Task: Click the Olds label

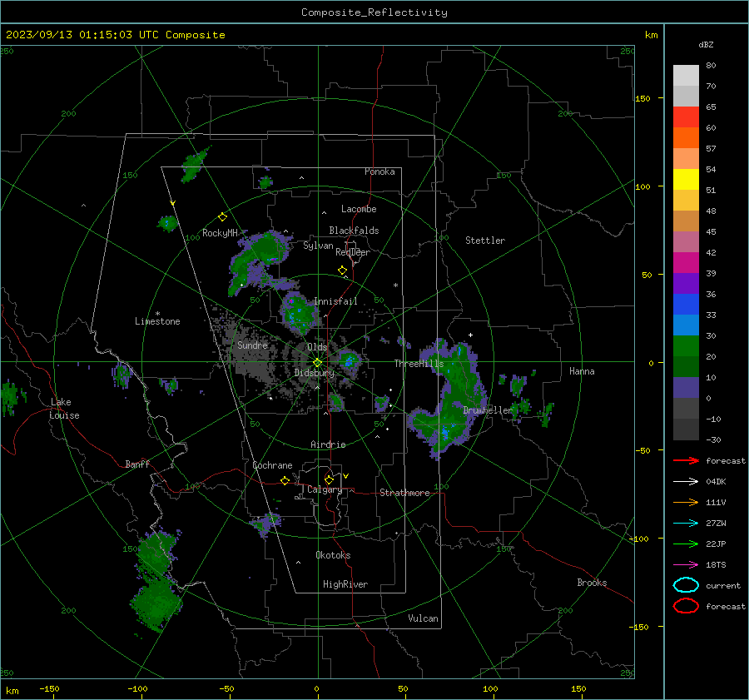Action: coord(317,347)
